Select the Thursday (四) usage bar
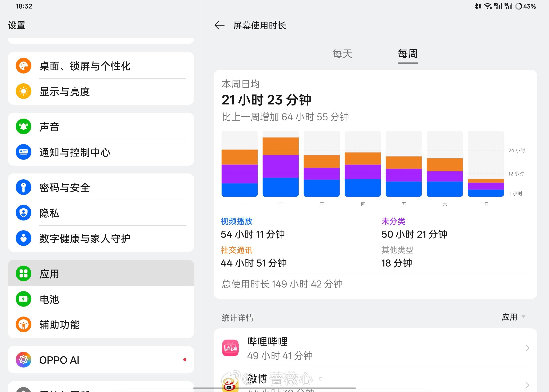The height and width of the screenshot is (392, 549). (x=363, y=174)
